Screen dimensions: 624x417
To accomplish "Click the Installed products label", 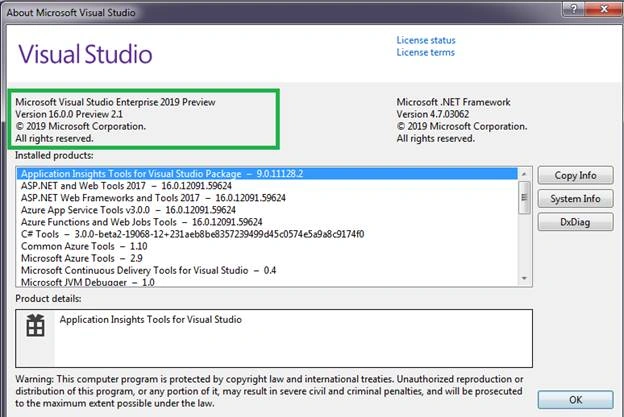I will point(54,156).
